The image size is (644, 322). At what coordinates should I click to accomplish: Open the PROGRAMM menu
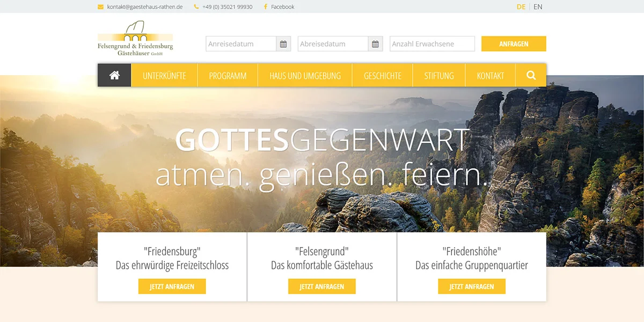[228, 75]
